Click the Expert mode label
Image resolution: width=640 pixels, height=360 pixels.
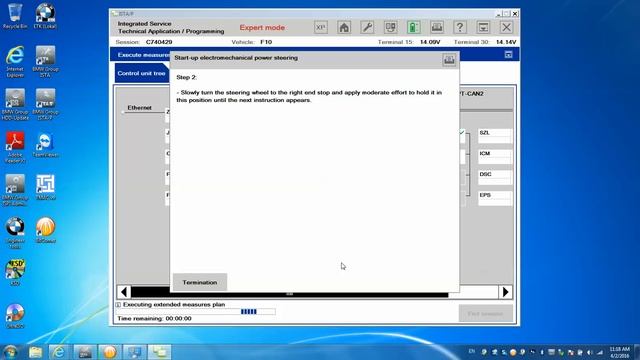click(262, 28)
